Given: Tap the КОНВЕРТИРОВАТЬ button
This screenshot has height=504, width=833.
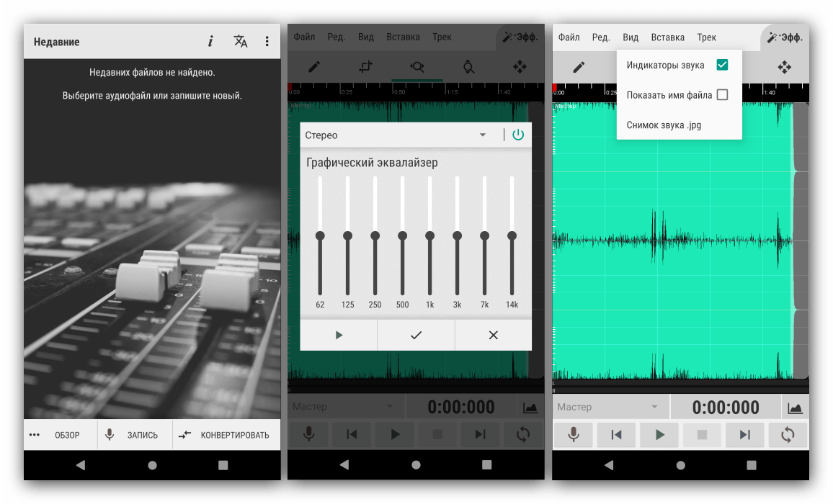Looking at the screenshot, I should [225, 435].
